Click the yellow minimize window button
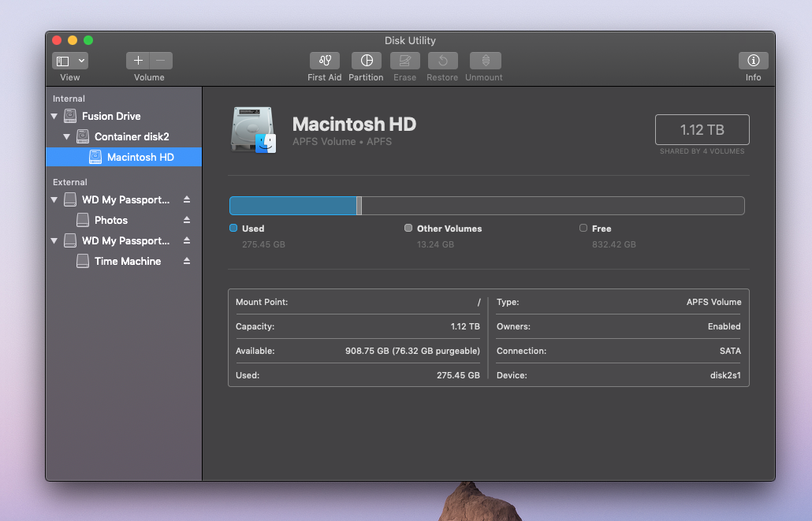 [73, 40]
